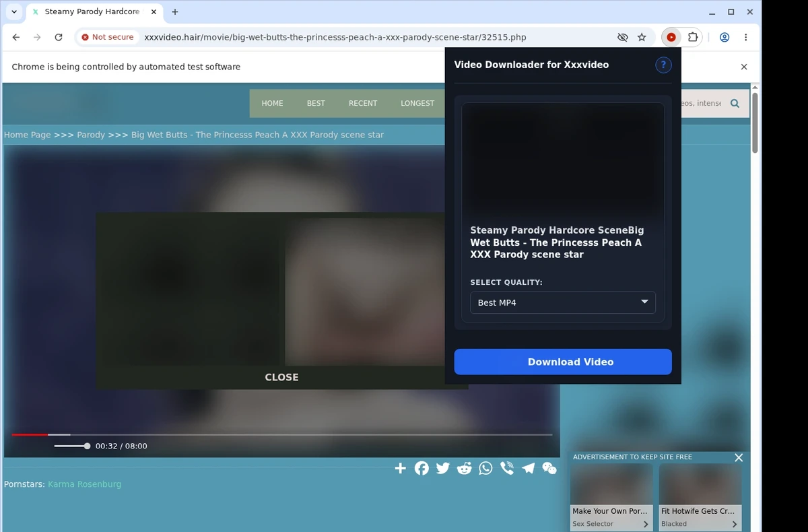Viewport: 808px width, 532px height.
Task: Share the video via Telegram
Action: (529, 468)
